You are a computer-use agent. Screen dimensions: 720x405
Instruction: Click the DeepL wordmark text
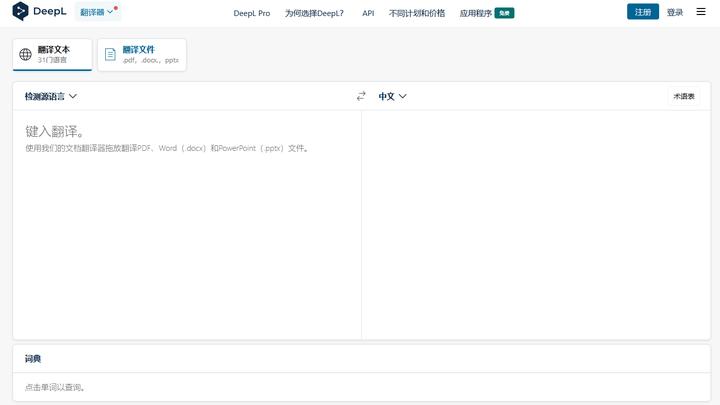tap(50, 11)
